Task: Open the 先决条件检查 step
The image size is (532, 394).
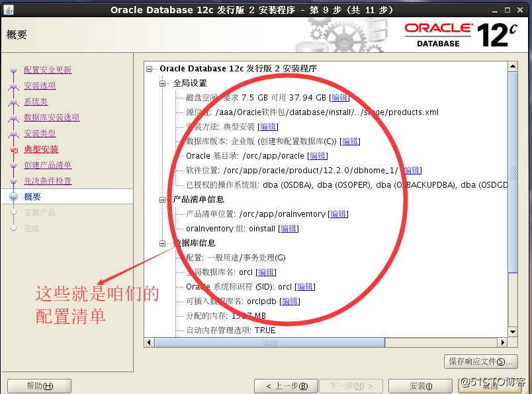Action: pyautogui.click(x=48, y=181)
